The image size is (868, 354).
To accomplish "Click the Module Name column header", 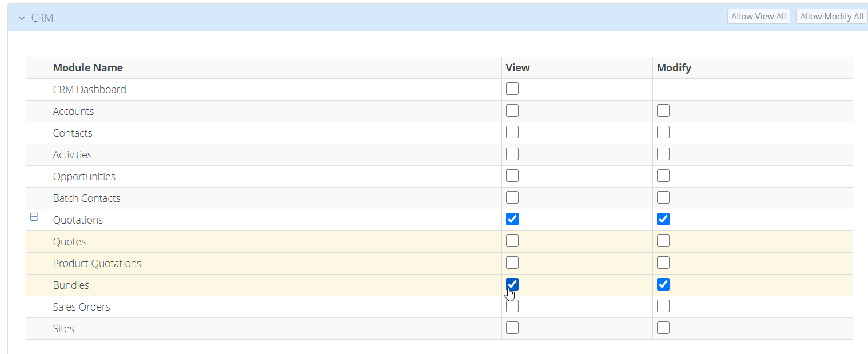I will (88, 68).
